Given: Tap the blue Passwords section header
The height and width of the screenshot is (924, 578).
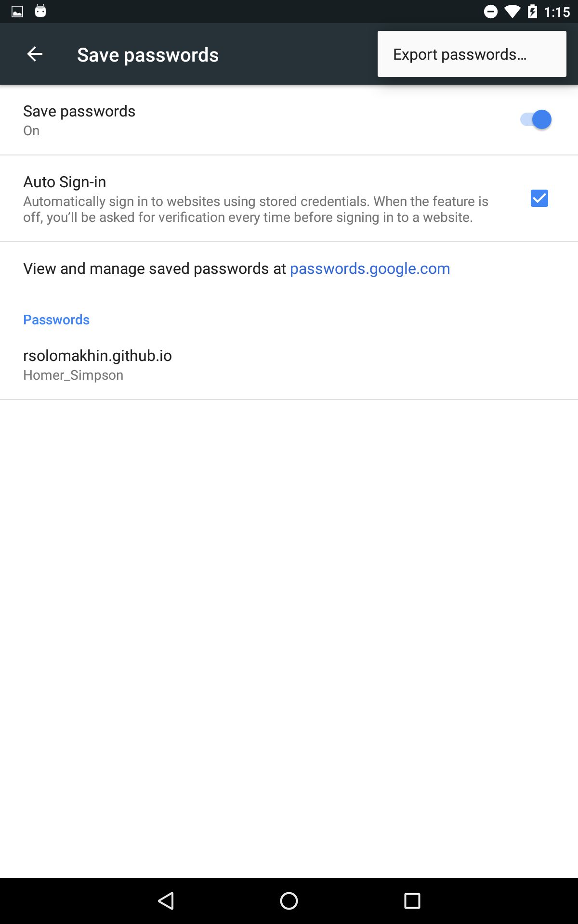Looking at the screenshot, I should click(56, 320).
